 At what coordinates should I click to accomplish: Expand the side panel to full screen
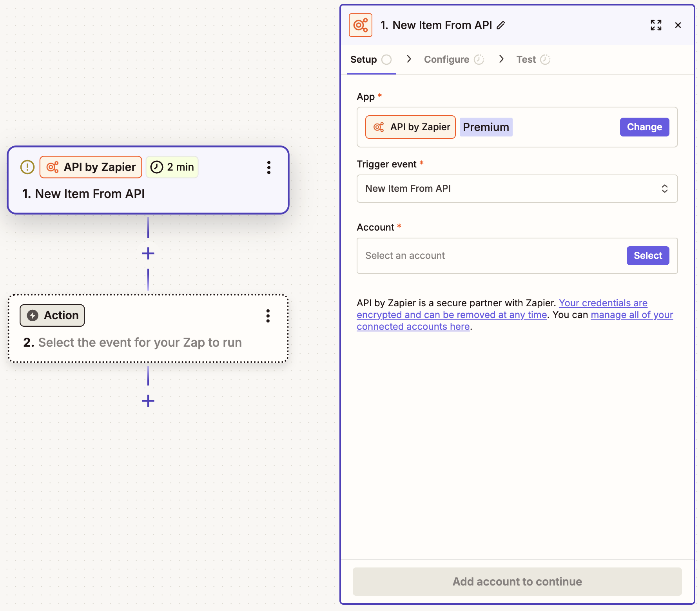click(x=656, y=25)
